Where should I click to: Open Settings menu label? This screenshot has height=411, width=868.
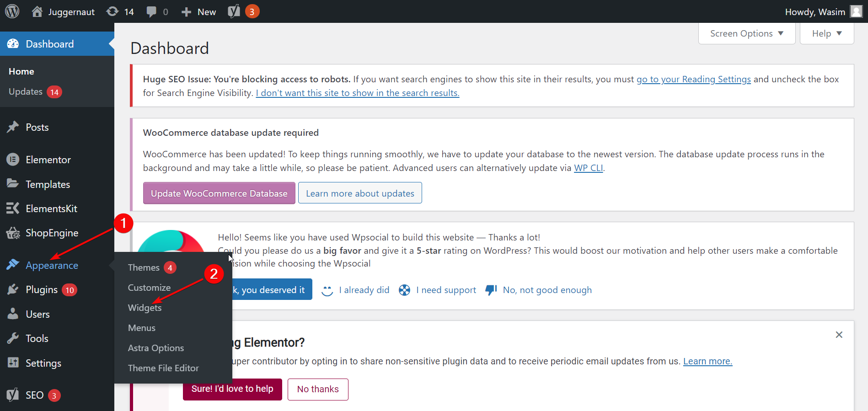(43, 363)
